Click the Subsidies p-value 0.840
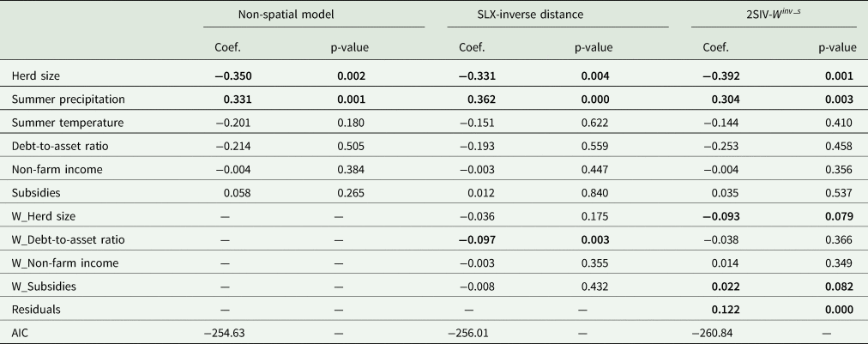Viewport: 868px width, 344px height. click(600, 192)
